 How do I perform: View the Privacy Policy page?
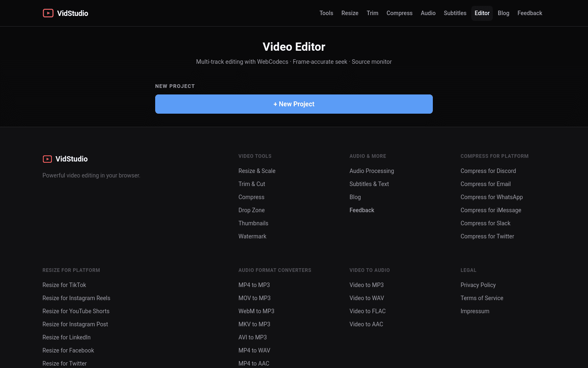point(478,285)
